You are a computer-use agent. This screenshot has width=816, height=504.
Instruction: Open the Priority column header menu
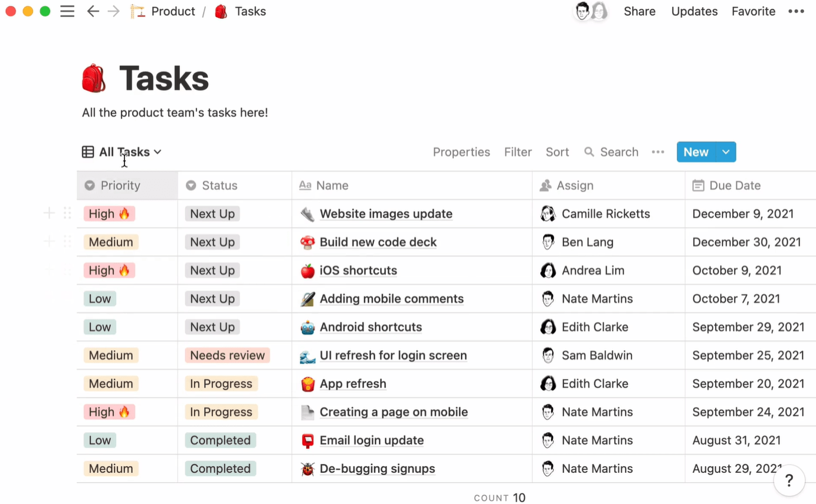click(127, 186)
